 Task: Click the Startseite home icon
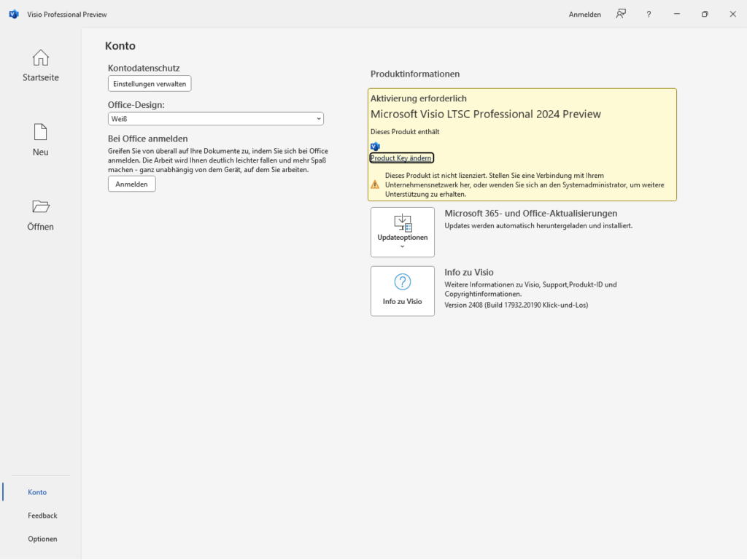click(41, 58)
